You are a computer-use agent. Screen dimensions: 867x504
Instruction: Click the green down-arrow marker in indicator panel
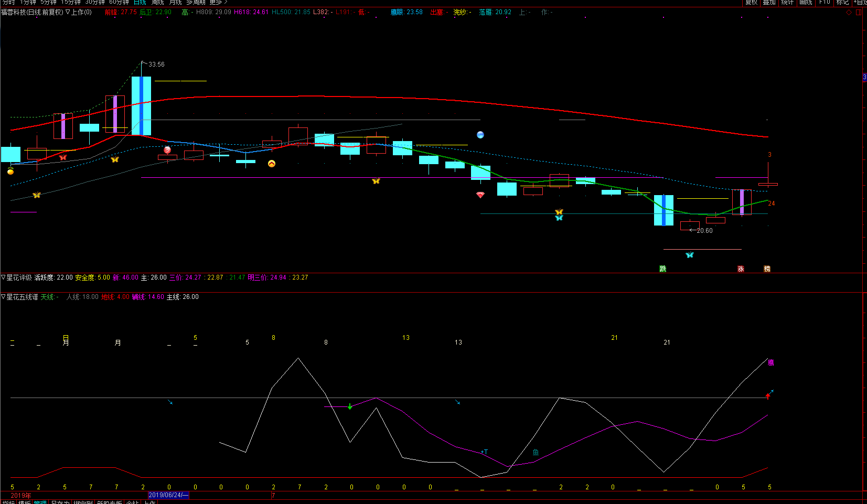point(350,406)
